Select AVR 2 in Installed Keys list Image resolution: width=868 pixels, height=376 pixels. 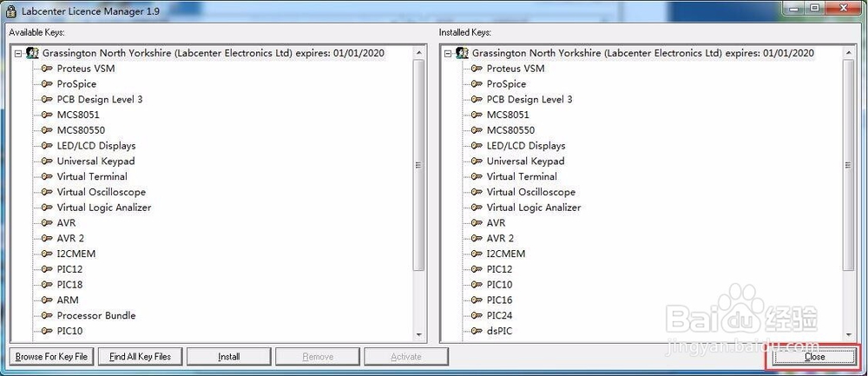tap(500, 238)
